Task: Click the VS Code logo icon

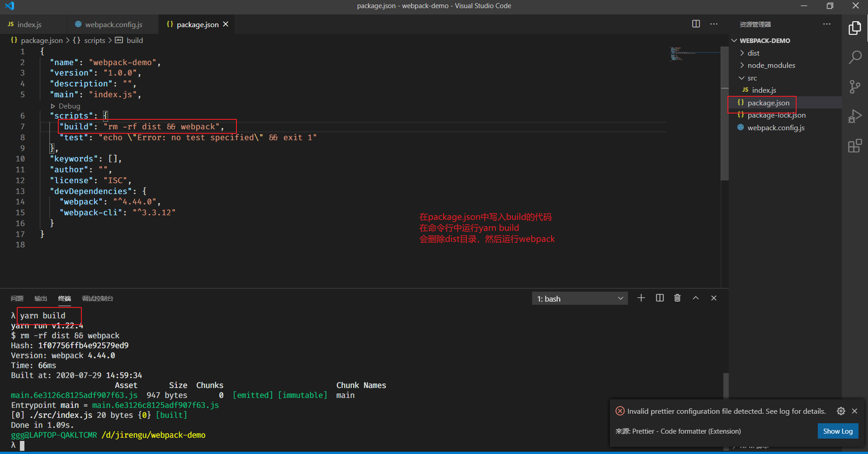Action: pos(9,6)
